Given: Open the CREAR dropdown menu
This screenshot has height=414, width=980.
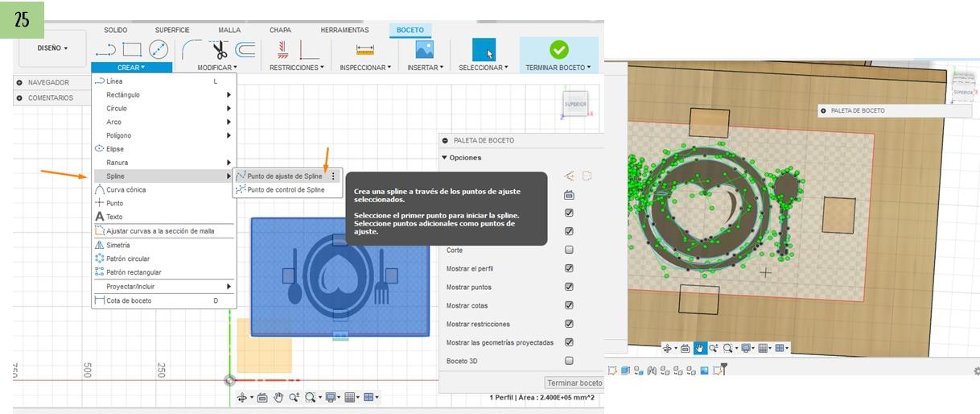Looking at the screenshot, I should [131, 68].
